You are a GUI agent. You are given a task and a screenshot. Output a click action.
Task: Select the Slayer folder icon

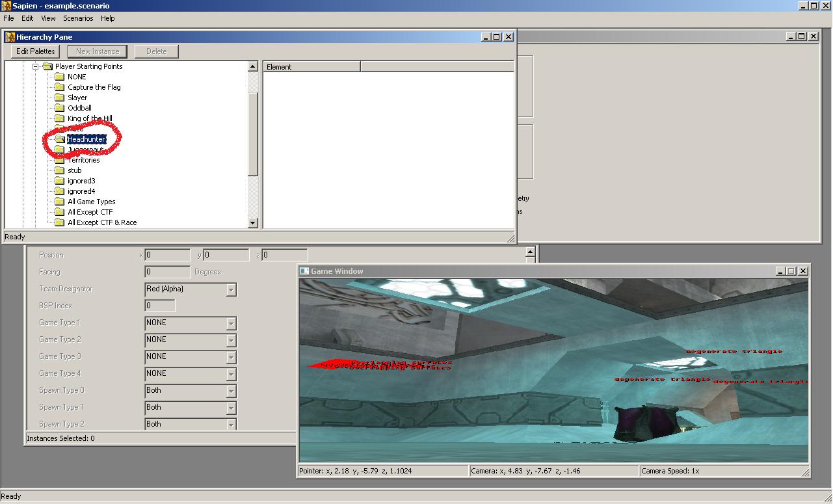[x=60, y=98]
